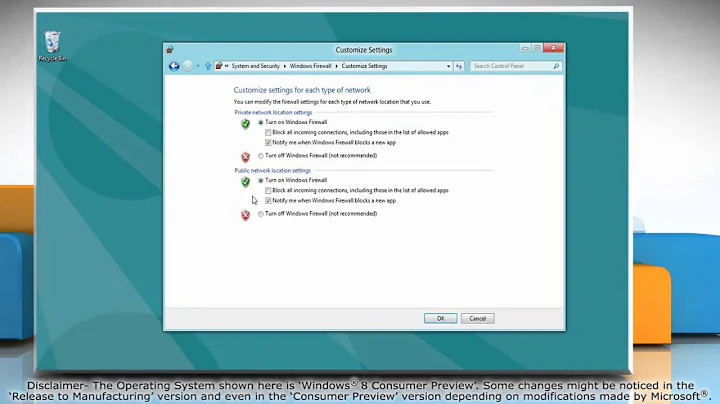Screen dimensions: 720x404
Task: Maximize the Customize Settings window
Action: (537, 48)
